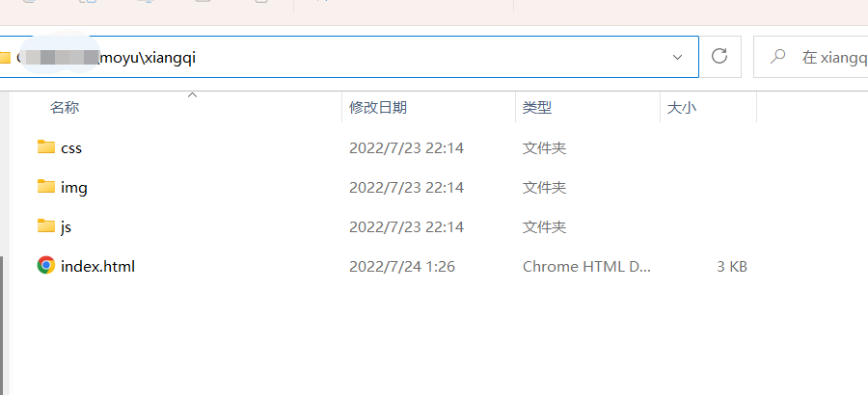Expand the address bar history dropdown
This screenshot has width=868, height=395.
click(x=677, y=57)
